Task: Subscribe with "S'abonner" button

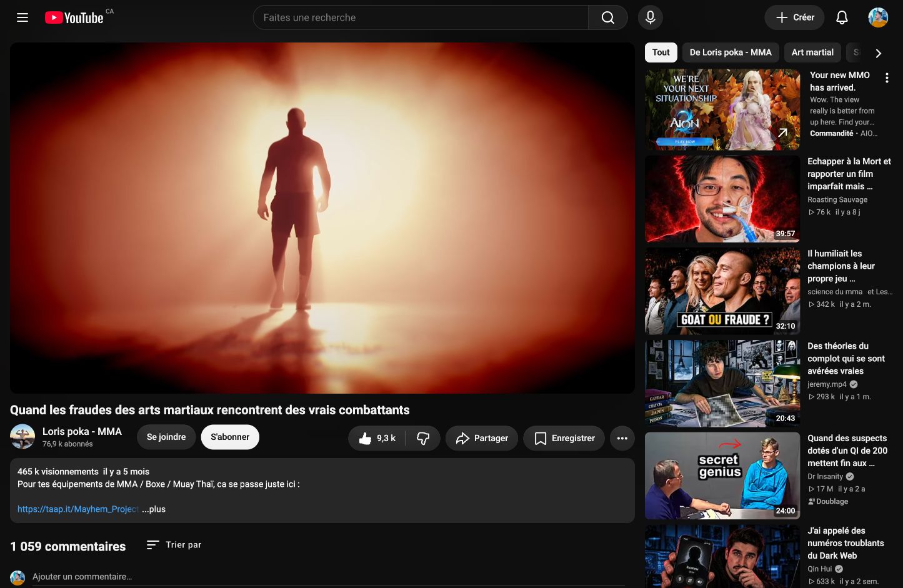Action: coord(230,437)
